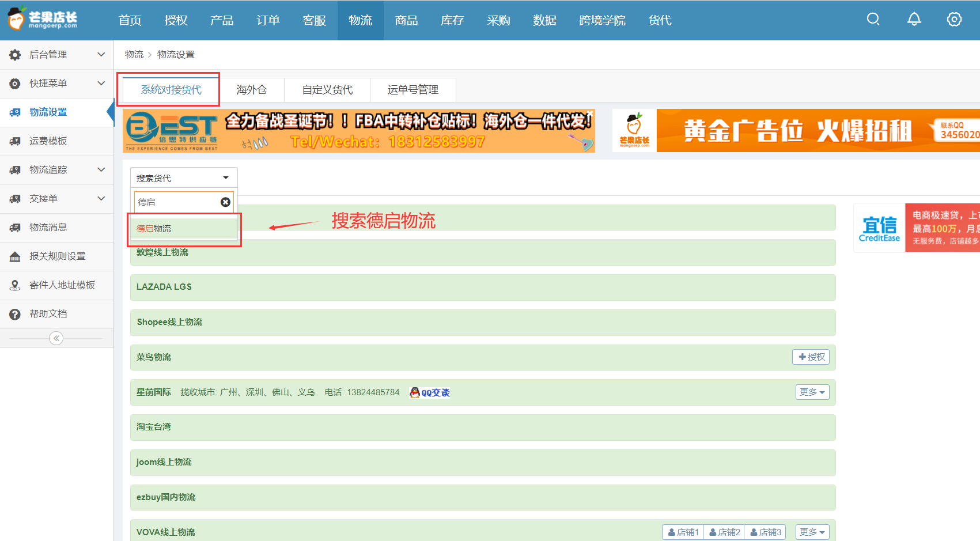Click the truck icon next to 物流设置
This screenshot has width=980, height=541.
pyautogui.click(x=15, y=112)
